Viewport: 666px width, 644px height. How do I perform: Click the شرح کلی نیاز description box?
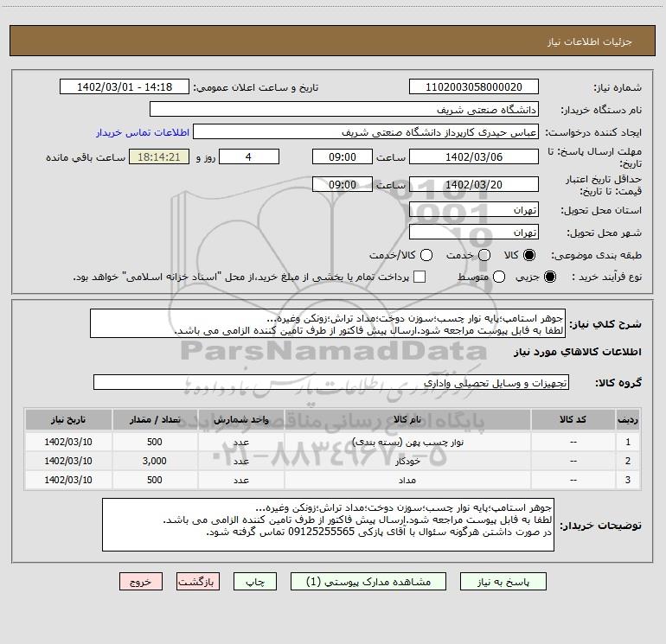(328, 324)
